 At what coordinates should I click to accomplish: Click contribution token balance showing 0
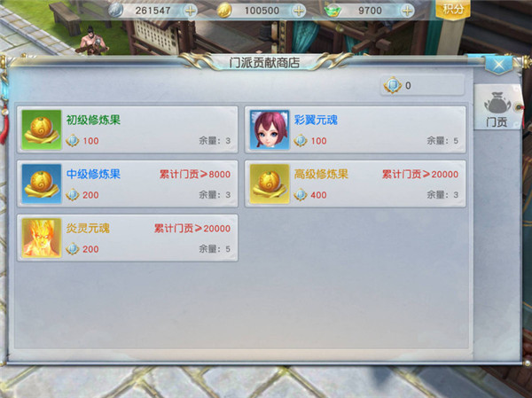click(422, 85)
